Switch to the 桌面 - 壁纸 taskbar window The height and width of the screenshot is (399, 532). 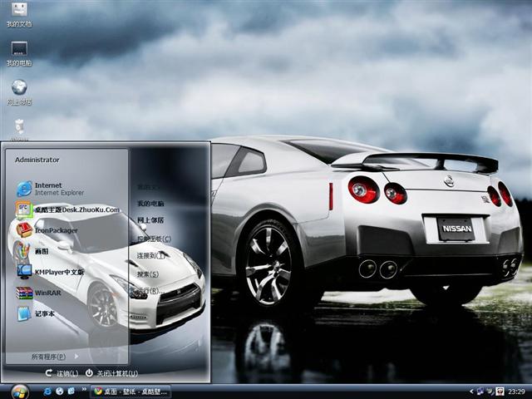tap(133, 391)
